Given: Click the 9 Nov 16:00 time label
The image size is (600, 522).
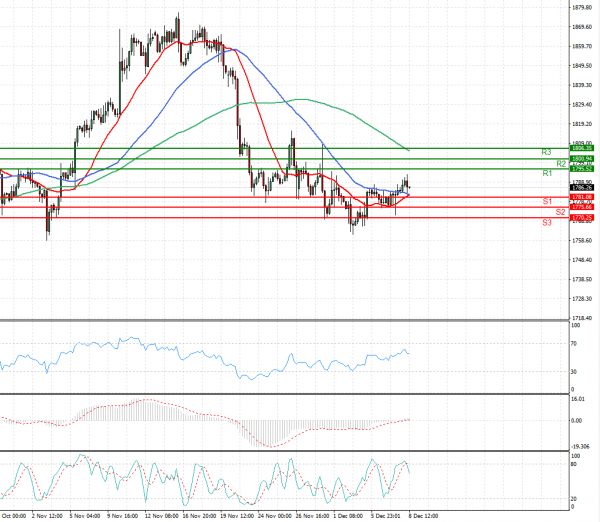Looking at the screenshot, I should click(122, 516).
